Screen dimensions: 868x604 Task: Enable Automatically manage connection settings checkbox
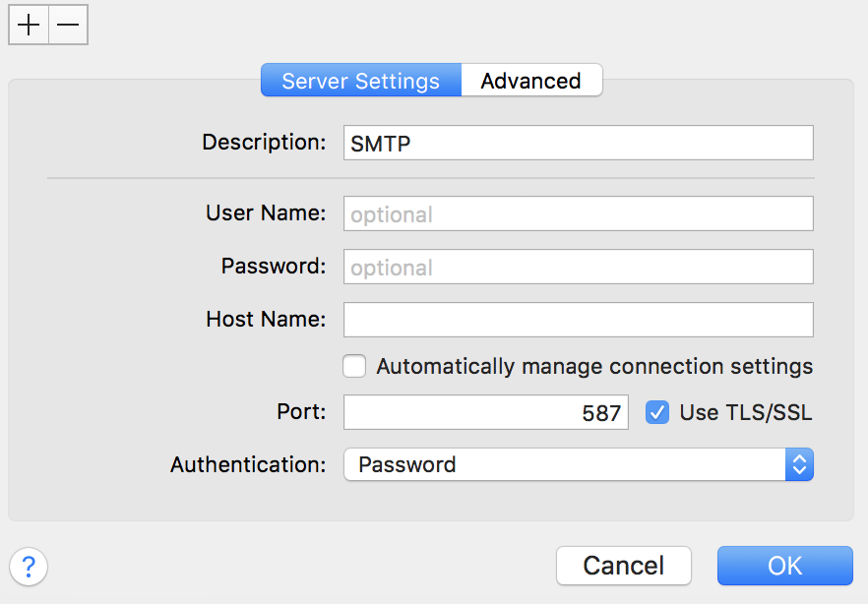(354, 367)
